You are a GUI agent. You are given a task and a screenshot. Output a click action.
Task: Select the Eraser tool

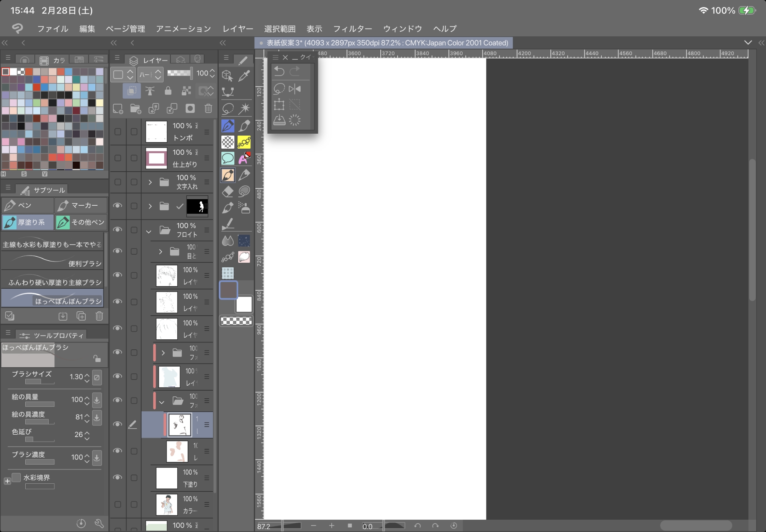(x=228, y=191)
